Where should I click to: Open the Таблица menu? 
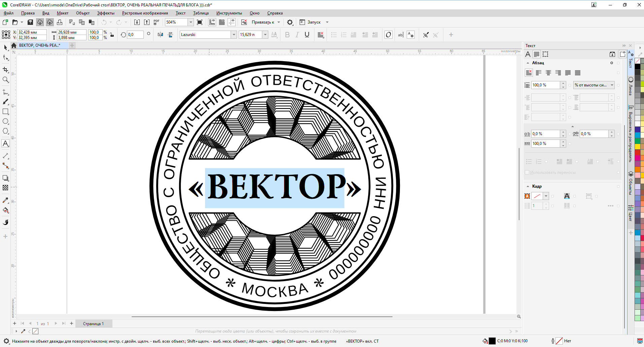pyautogui.click(x=201, y=13)
